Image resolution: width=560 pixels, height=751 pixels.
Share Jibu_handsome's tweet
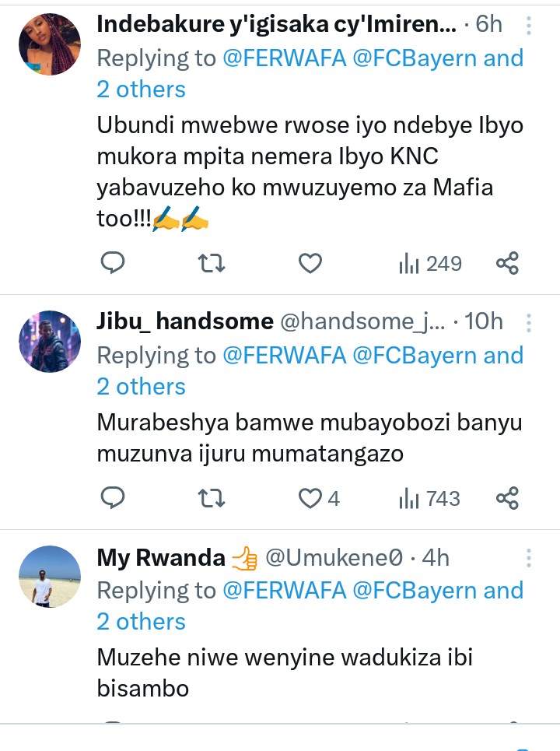pos(507,498)
